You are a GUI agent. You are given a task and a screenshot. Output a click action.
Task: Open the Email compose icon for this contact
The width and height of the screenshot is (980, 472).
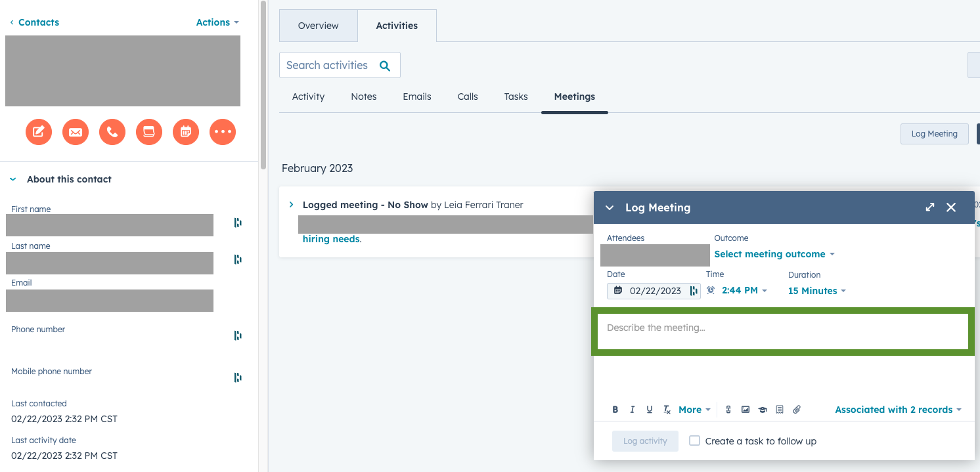click(76, 131)
